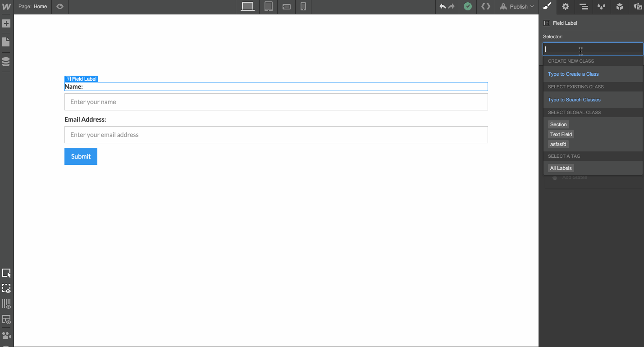
Task: Open the Add Elements panel plus icon
Action: click(x=6, y=23)
